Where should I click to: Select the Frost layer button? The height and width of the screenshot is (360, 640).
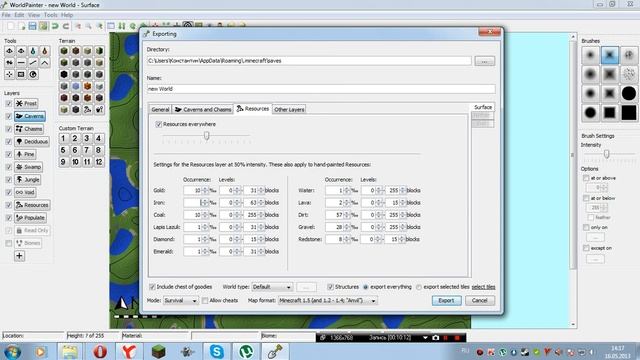click(27, 104)
